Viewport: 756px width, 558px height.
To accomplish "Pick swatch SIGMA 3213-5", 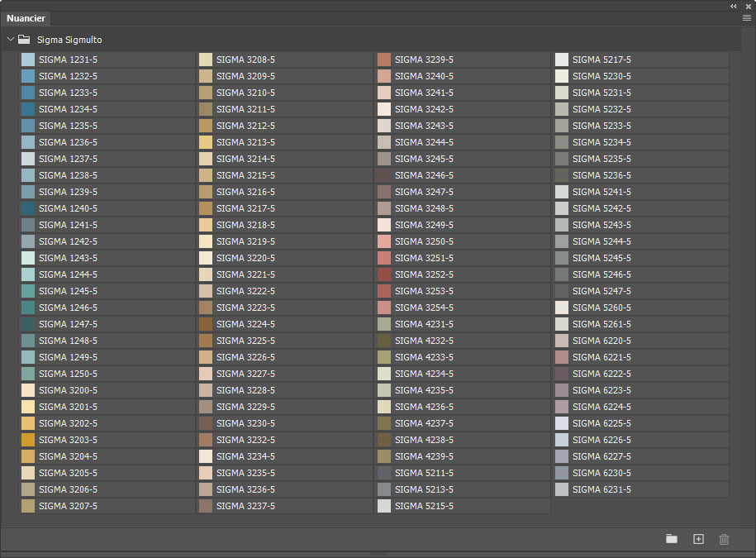I will 206,142.
